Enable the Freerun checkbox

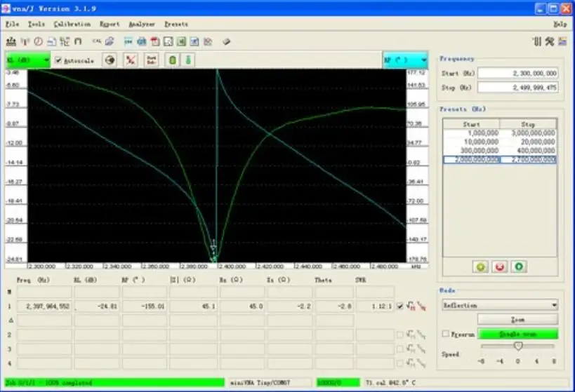445,334
